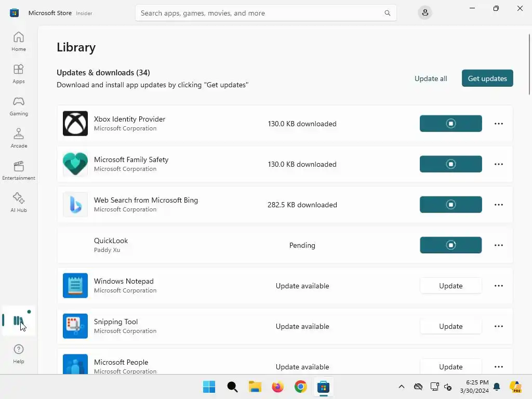Open the Apps section in sidebar
Viewport: 532px width, 399px height.
pos(19,74)
